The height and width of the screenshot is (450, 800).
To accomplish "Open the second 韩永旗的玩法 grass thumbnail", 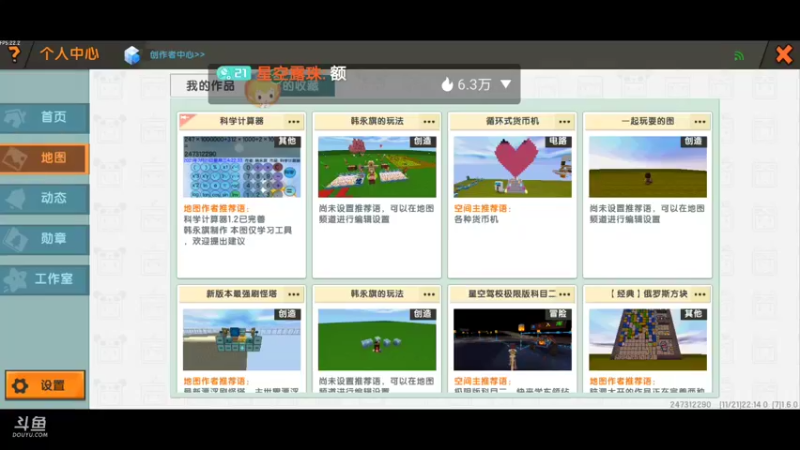I will tap(377, 340).
